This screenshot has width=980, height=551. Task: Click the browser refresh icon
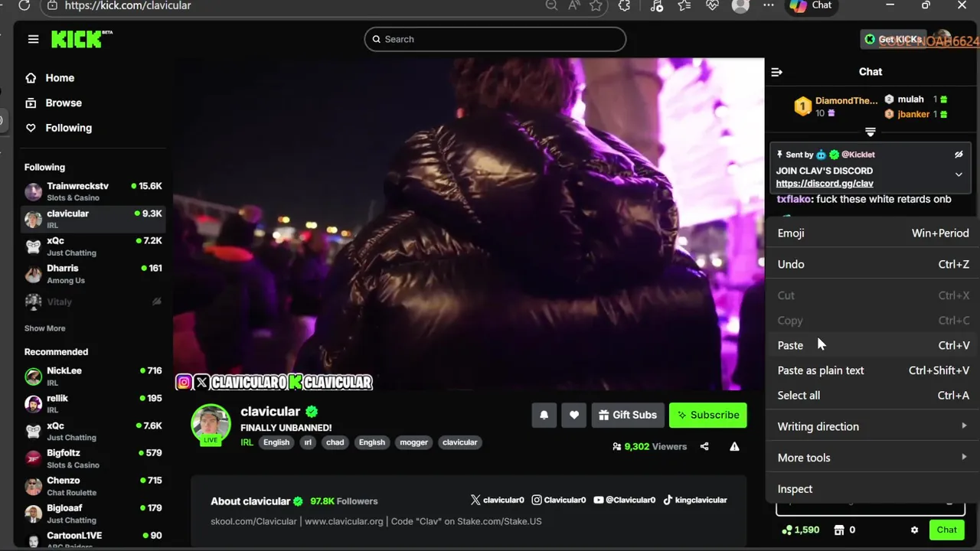24,5
